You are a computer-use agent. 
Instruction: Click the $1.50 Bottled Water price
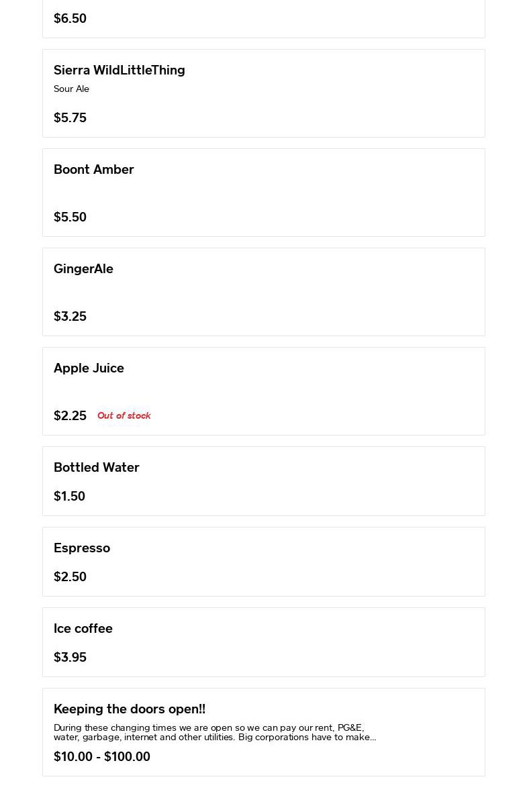69,496
